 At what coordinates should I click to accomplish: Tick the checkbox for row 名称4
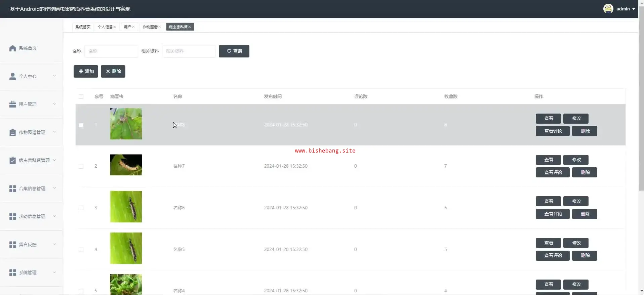(x=81, y=291)
